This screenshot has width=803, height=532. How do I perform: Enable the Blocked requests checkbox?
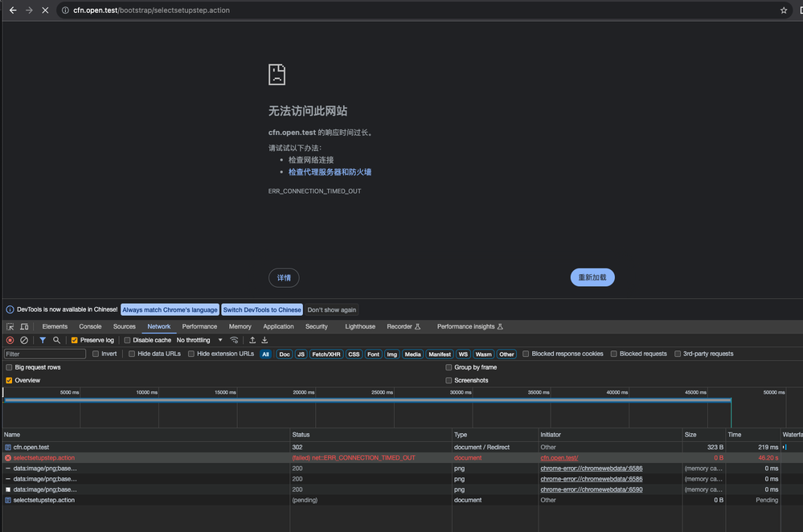[x=613, y=354]
